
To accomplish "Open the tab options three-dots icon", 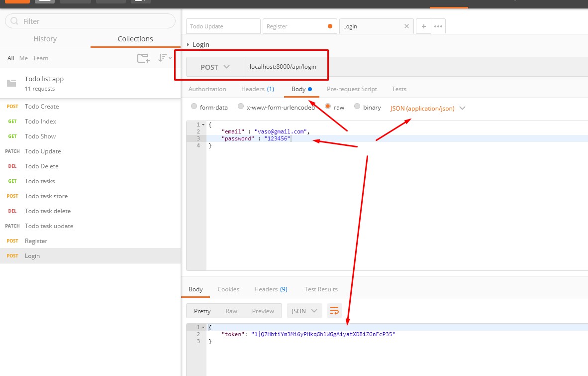I will 438,26.
